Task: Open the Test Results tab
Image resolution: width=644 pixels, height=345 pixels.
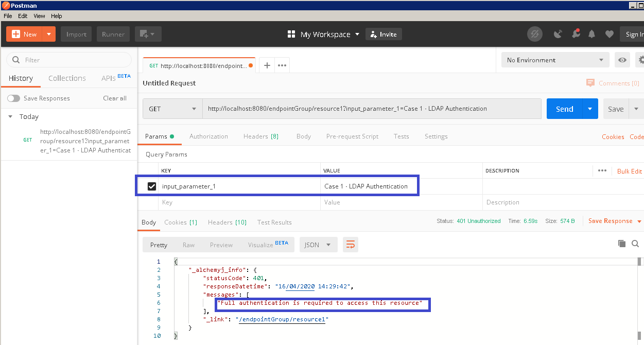Action: [274, 222]
